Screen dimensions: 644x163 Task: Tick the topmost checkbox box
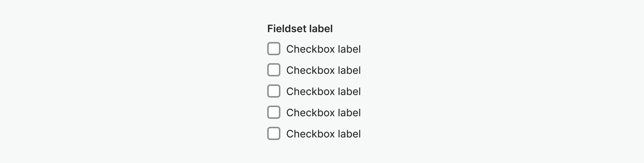[274, 49]
